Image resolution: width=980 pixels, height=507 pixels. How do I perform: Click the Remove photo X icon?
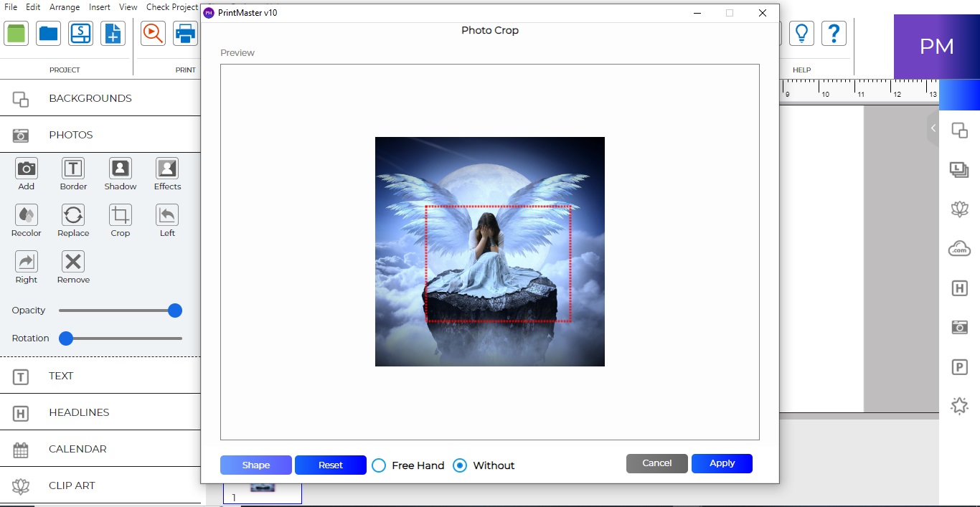[x=73, y=262]
